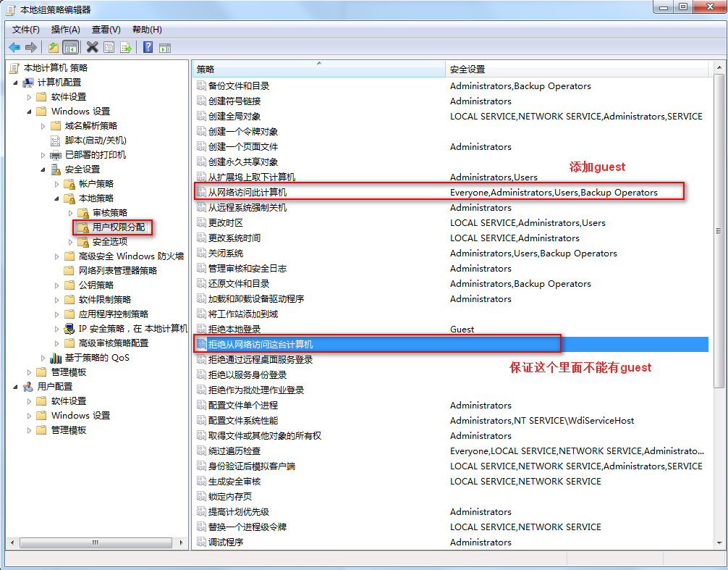Select 用户权限分配 in the tree

[119, 227]
